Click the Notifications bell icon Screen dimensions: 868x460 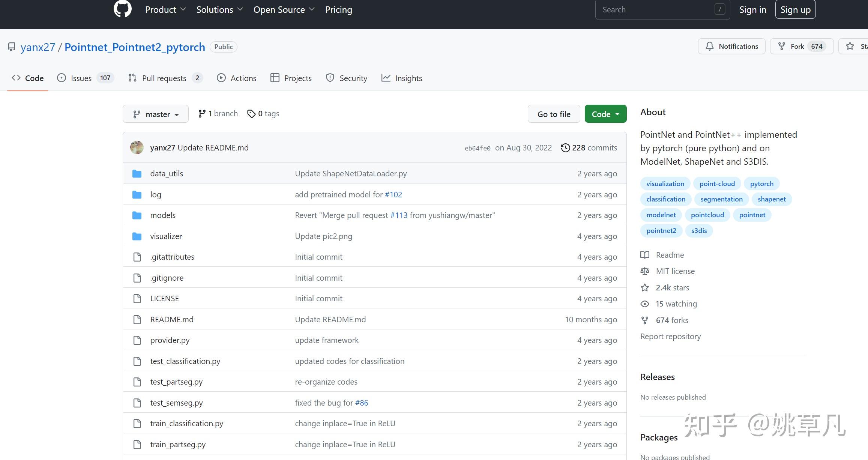point(709,46)
